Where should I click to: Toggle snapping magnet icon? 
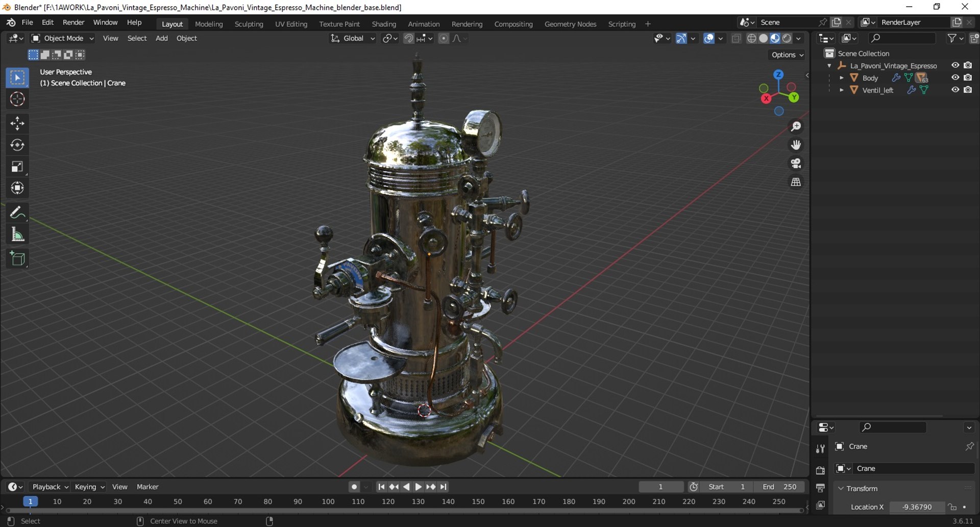click(408, 38)
